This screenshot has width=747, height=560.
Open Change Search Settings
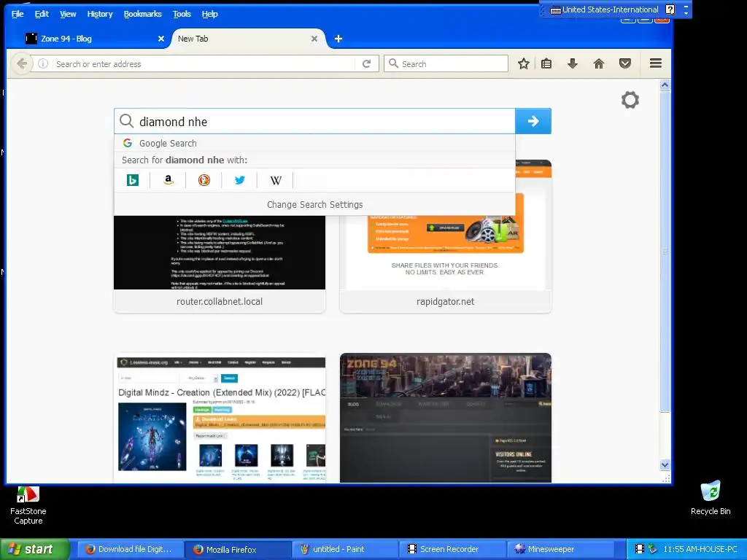314,204
